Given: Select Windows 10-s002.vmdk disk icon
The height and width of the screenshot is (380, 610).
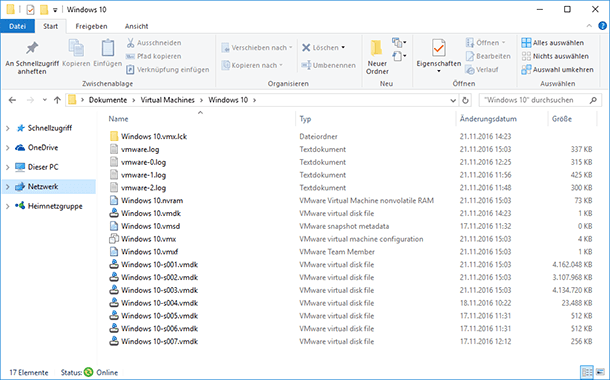Looking at the screenshot, I should (x=114, y=277).
